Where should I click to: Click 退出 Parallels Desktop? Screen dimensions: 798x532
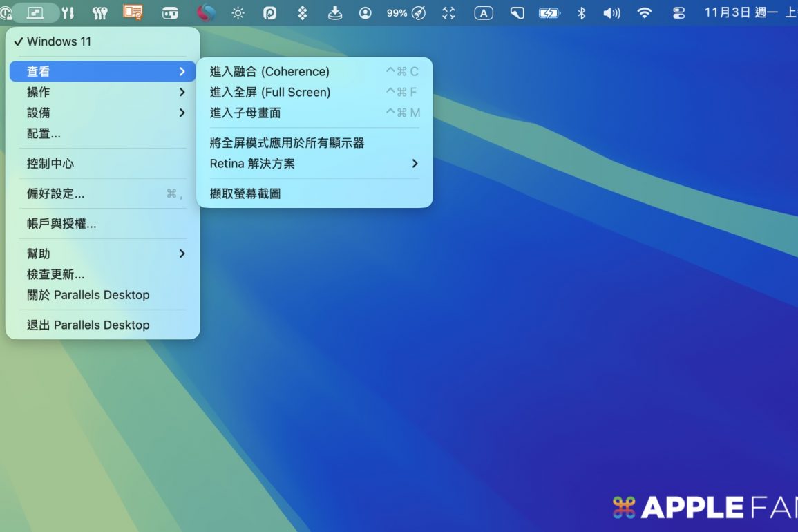coord(88,325)
